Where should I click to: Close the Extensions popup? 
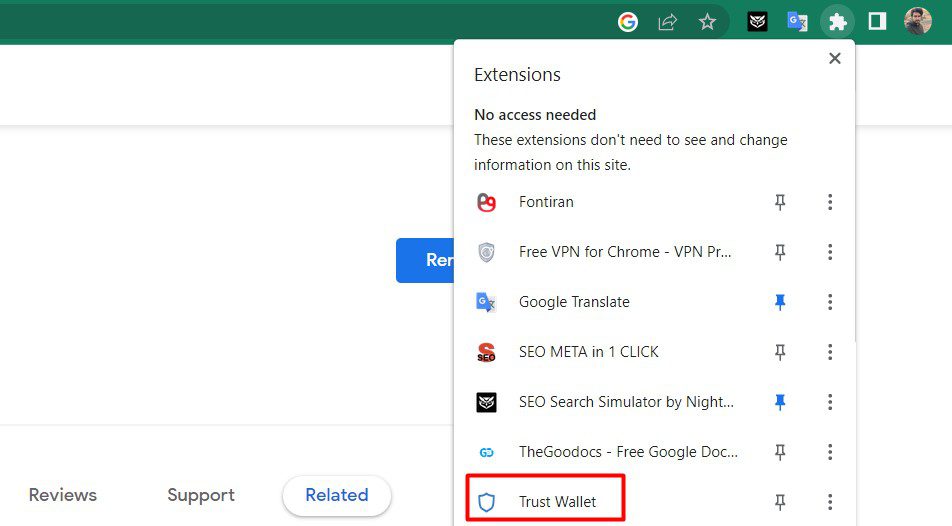[x=835, y=59]
